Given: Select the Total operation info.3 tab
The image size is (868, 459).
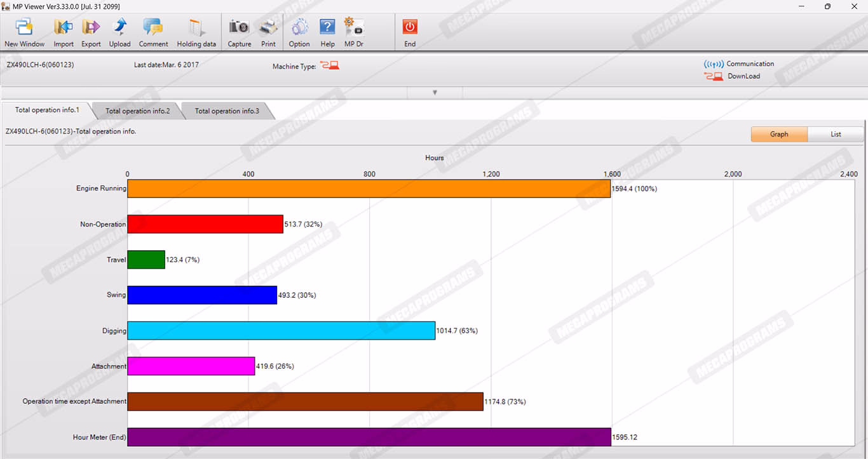Looking at the screenshot, I should coord(227,111).
